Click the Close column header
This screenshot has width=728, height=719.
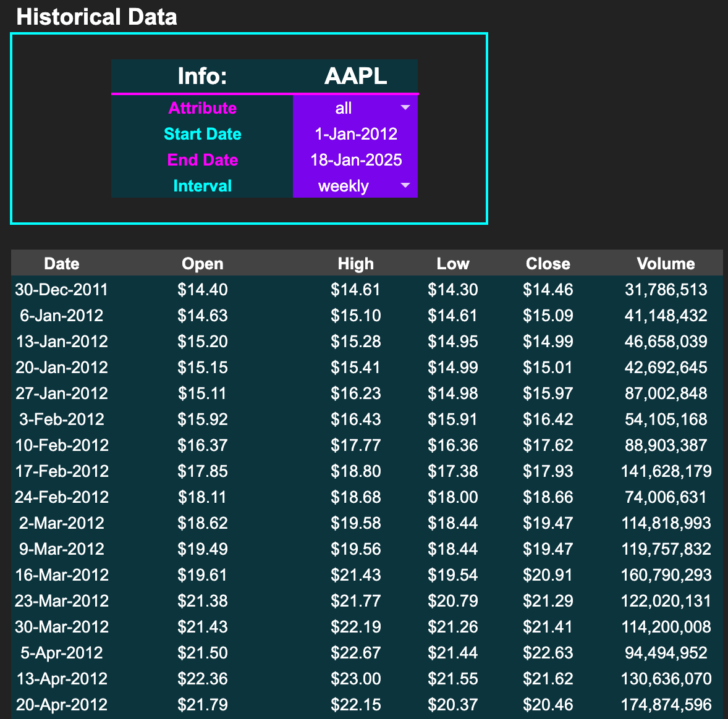pyautogui.click(x=548, y=263)
